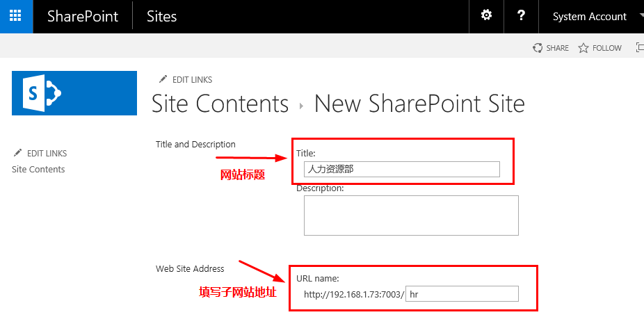
Task: Click the URL name field containing hr
Action: tap(462, 294)
